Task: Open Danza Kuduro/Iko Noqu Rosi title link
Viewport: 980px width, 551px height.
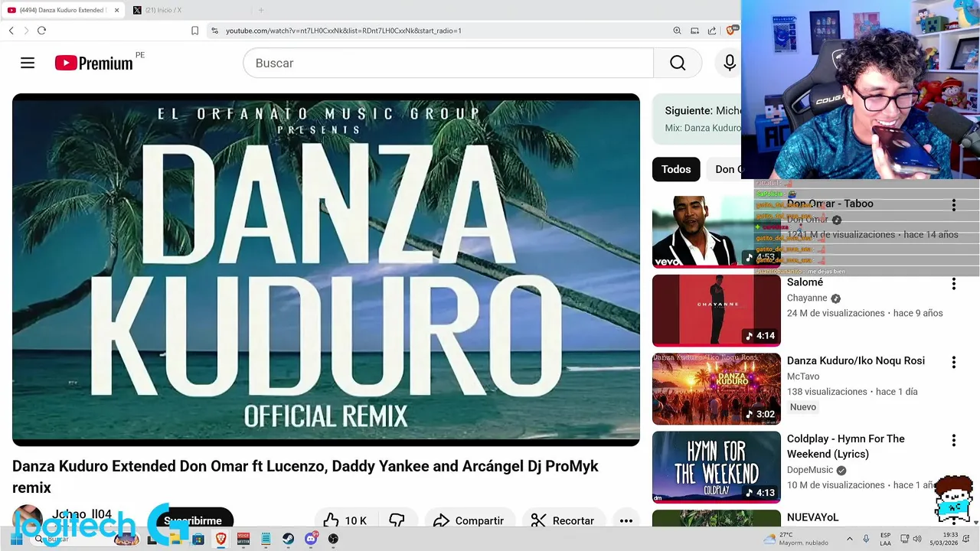Action: point(856,360)
